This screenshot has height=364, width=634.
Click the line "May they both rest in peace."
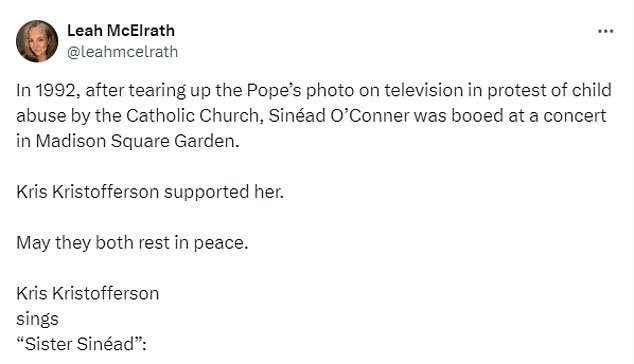point(132,243)
